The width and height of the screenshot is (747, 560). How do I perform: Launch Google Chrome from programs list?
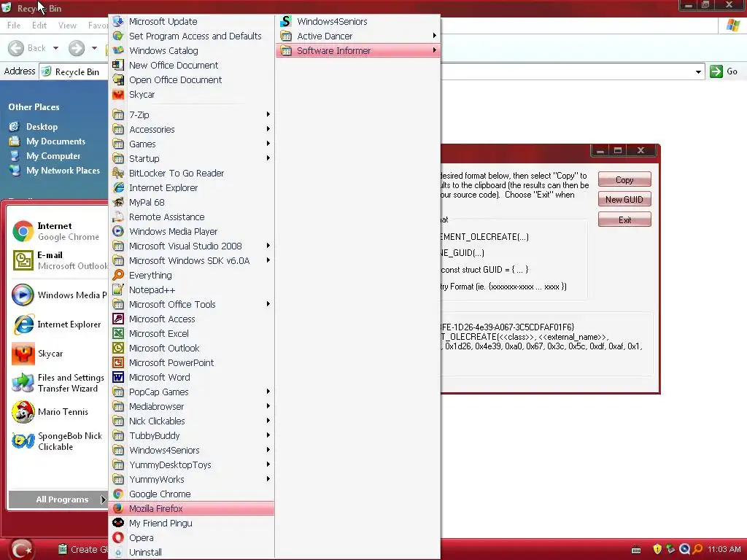(190, 494)
